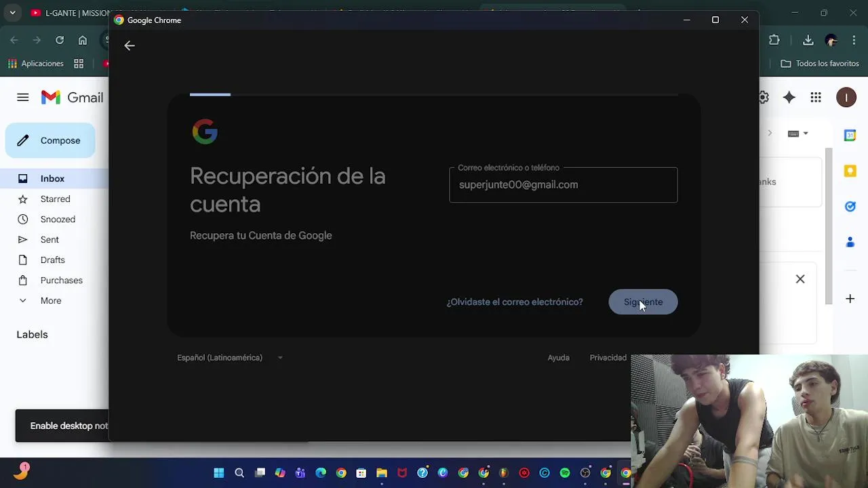Open Spotify from the taskbar
Screen dimensions: 868x488
click(565, 473)
